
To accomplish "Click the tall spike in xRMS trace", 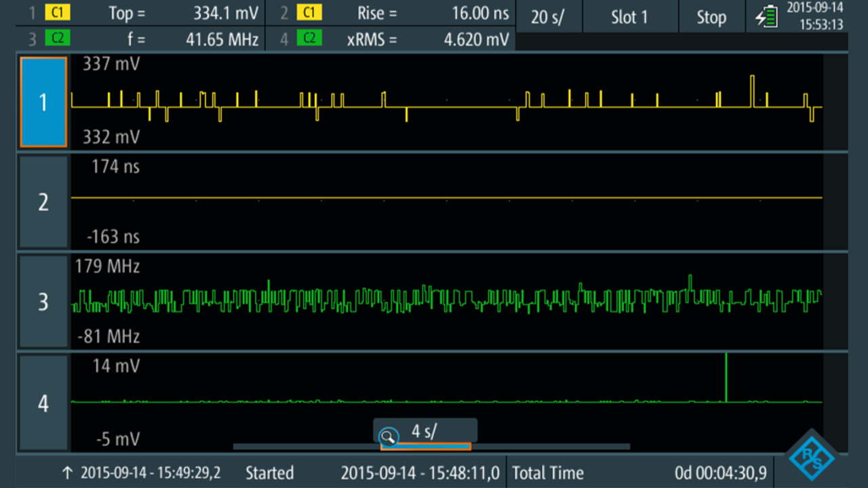I will 726,376.
